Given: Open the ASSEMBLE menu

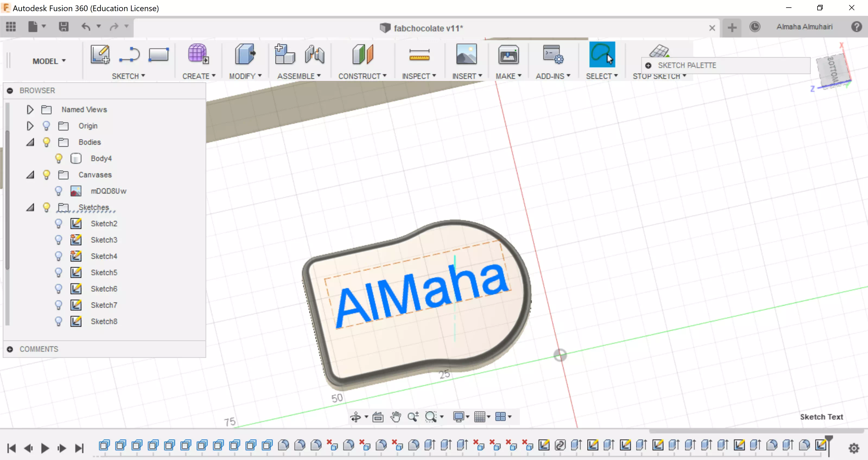Looking at the screenshot, I should 298,76.
